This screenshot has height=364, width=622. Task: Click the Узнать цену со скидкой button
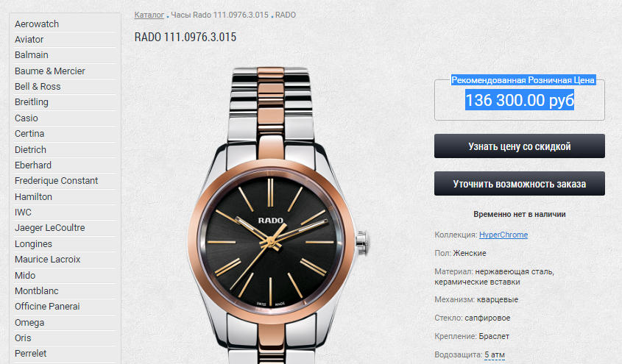click(520, 146)
